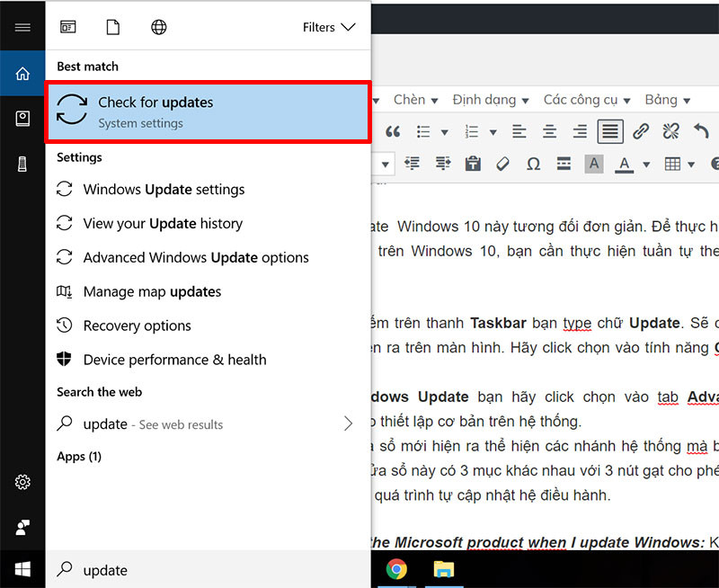This screenshot has height=588, width=719.
Task: Filter search results by Documents icon
Action: pyautogui.click(x=113, y=28)
